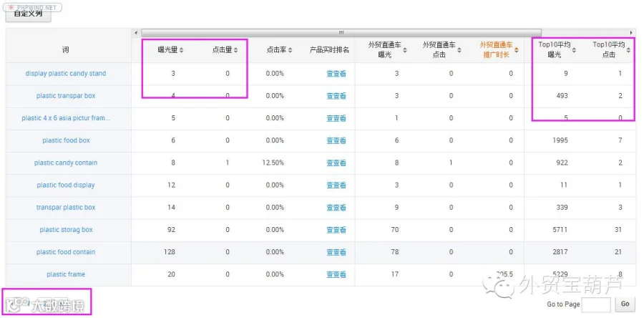
Task: Sort by 外贸直通车推广时长 column arrows
Action: [x=516, y=50]
